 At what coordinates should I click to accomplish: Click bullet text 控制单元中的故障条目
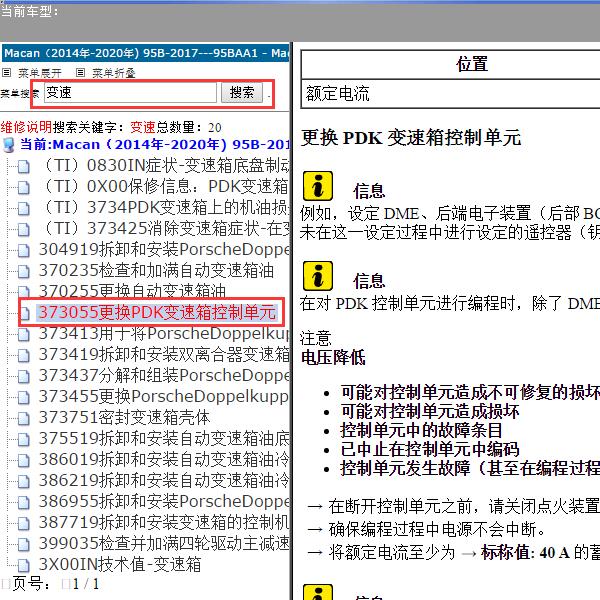coord(421,430)
